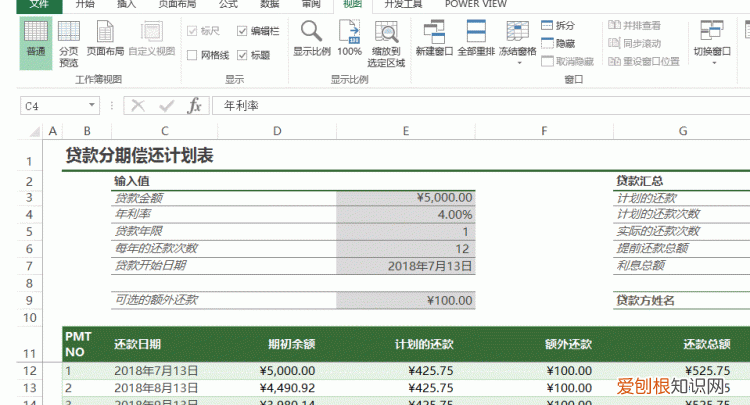
Task: Click the 还款日期 table header
Action: point(165,344)
